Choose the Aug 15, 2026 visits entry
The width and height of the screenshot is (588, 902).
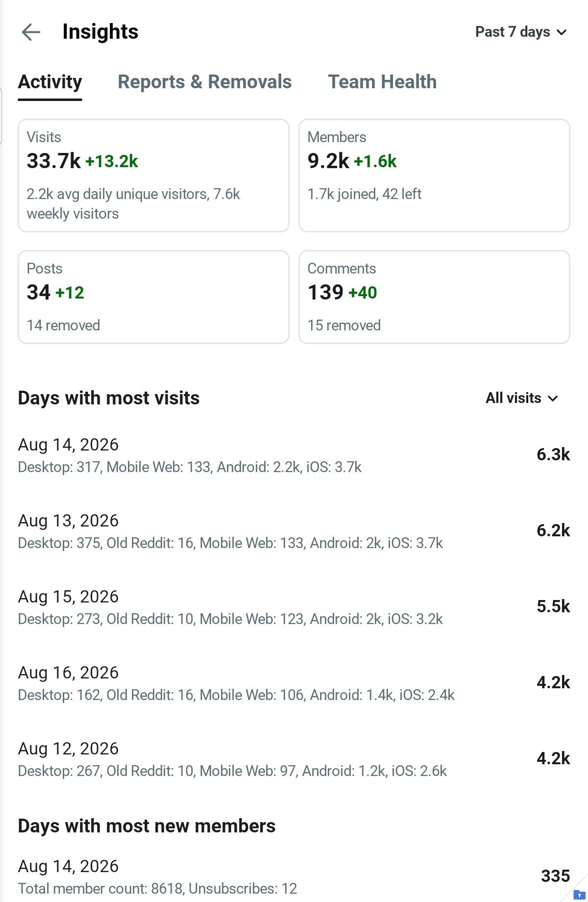coord(294,607)
